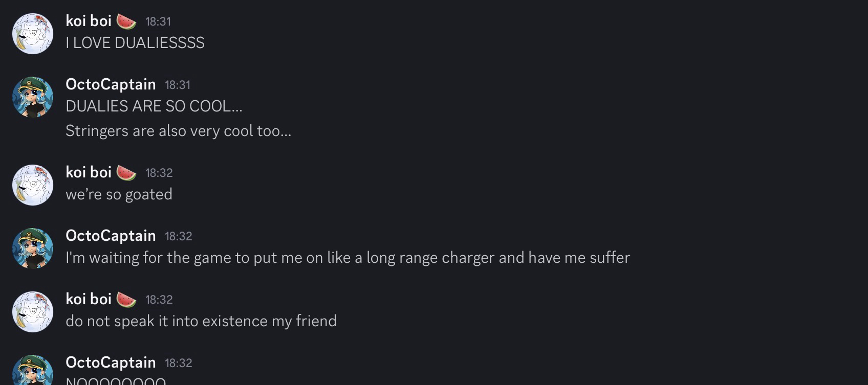Image resolution: width=868 pixels, height=385 pixels.
Task: Click the koi boi username above "we're so goated"
Action: (x=89, y=172)
